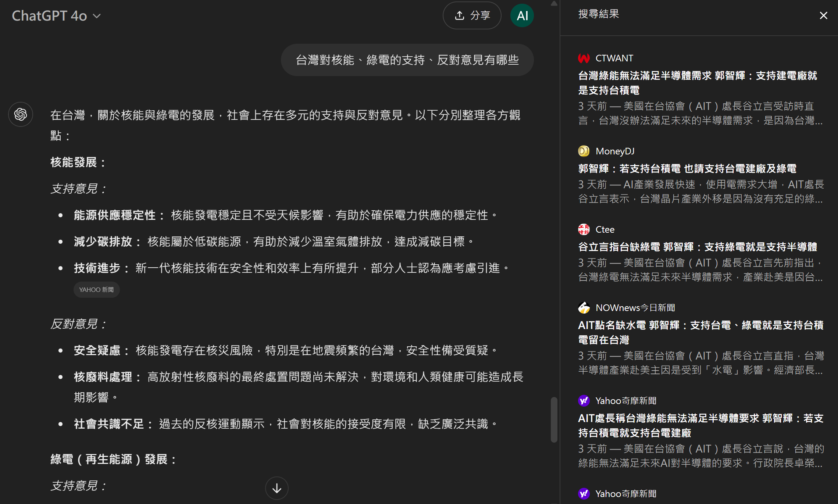Click the user message bubble about 核能、綠電
Image resolution: width=838 pixels, height=504 pixels.
[x=407, y=60]
